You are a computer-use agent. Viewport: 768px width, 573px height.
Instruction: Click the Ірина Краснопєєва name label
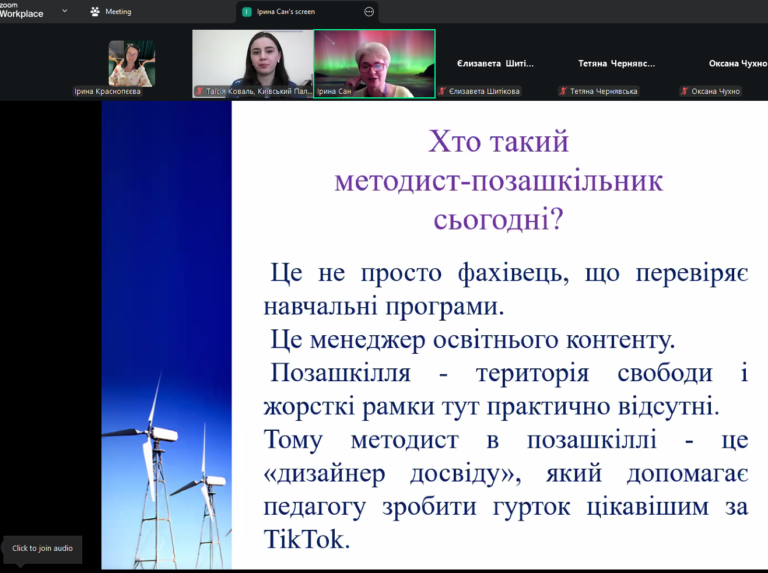[x=108, y=91]
